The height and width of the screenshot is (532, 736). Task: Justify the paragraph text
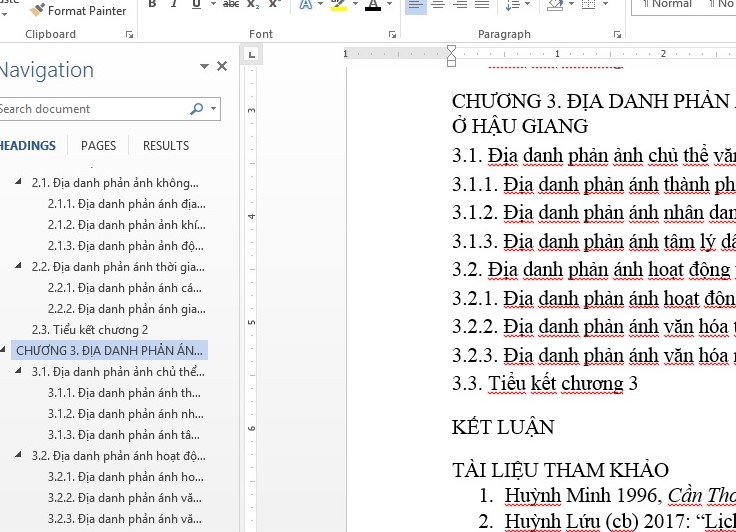(483, 5)
